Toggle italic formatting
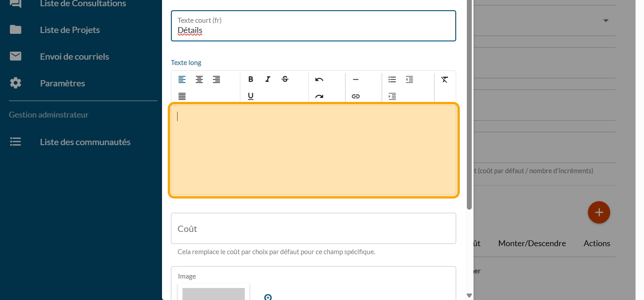Image resolution: width=644 pixels, height=300 pixels. [x=267, y=80]
